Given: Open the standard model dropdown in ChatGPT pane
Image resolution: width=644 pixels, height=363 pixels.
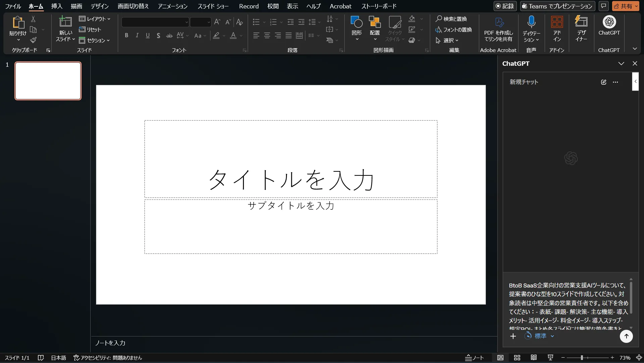Looking at the screenshot, I should (539, 336).
